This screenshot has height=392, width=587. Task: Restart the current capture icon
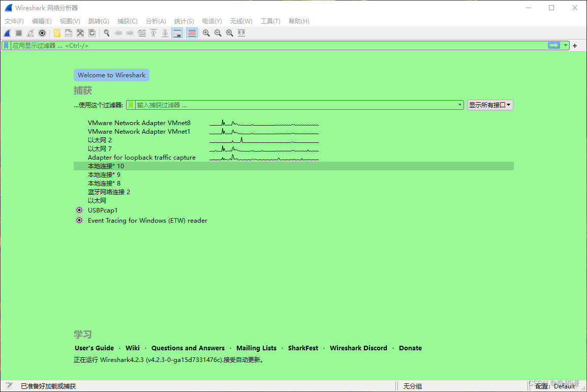pos(30,33)
